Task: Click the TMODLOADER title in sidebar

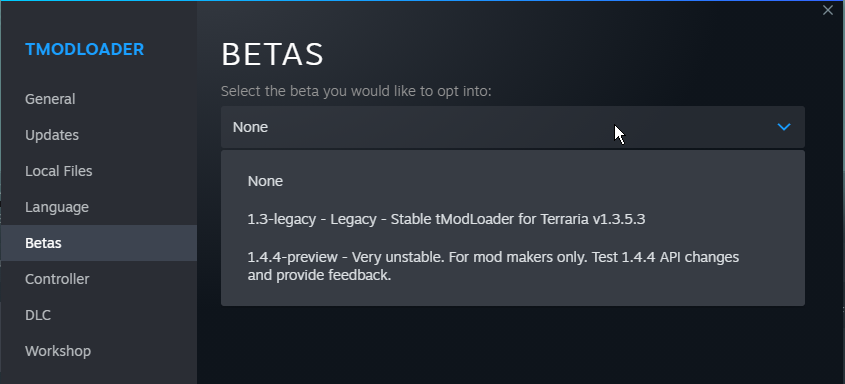Action: 85,50
